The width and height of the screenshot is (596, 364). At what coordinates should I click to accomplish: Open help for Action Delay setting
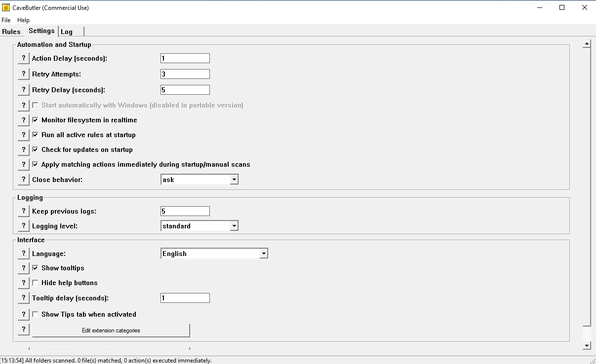[x=23, y=58]
